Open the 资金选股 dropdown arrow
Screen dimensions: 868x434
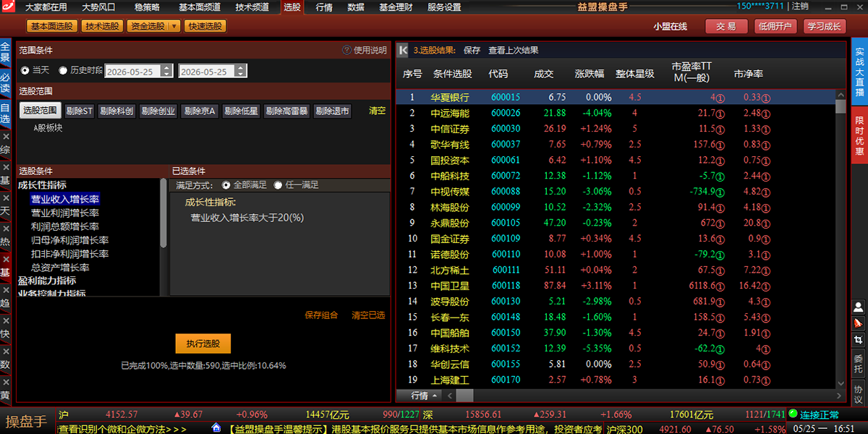point(174,26)
